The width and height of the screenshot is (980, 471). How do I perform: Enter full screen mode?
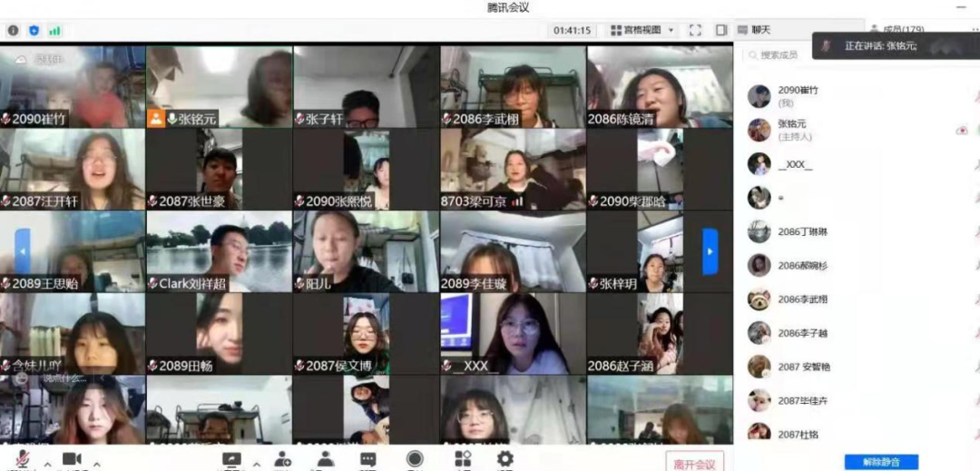695,30
